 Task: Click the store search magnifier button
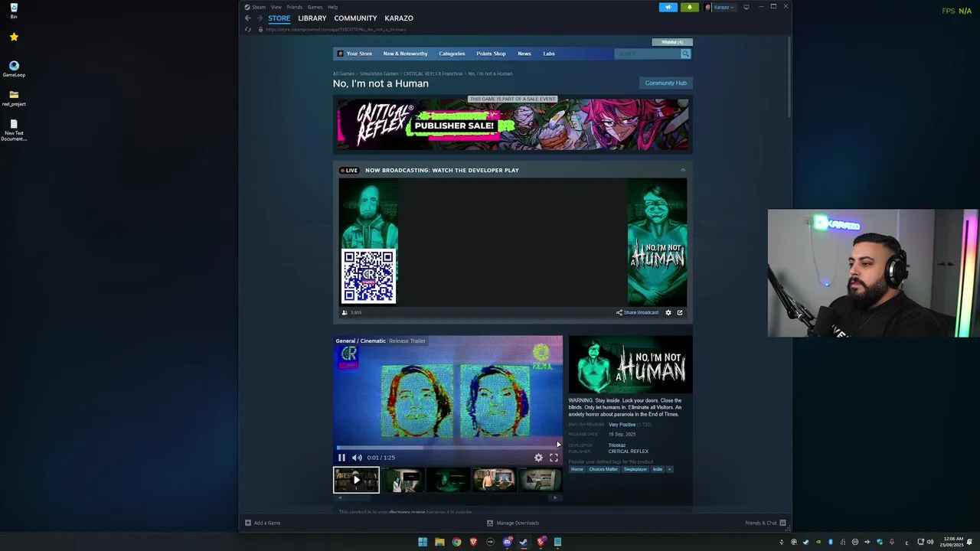pyautogui.click(x=685, y=54)
